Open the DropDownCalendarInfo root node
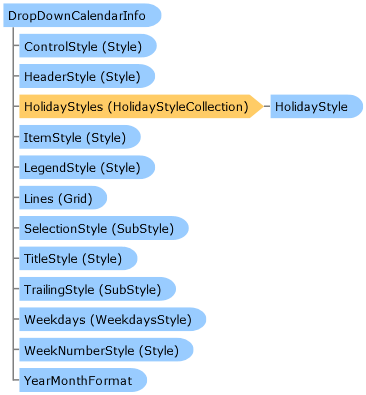The width and height of the screenshot is (366, 395). (82, 15)
